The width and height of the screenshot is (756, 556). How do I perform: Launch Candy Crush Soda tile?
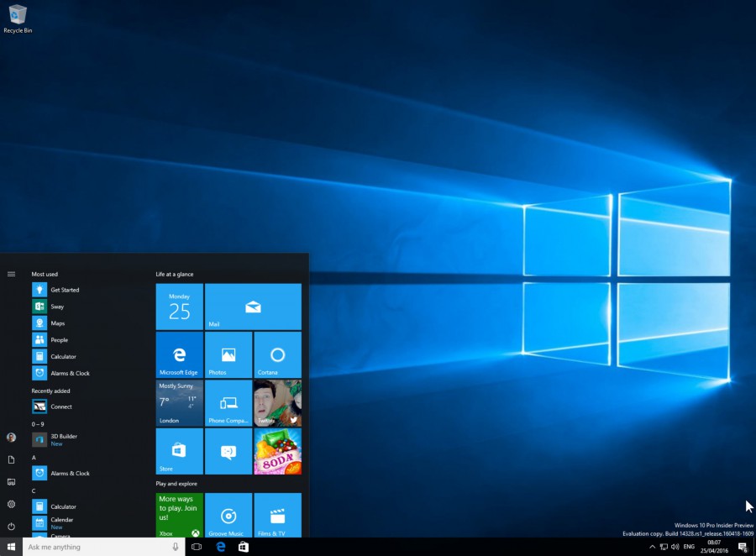278,451
